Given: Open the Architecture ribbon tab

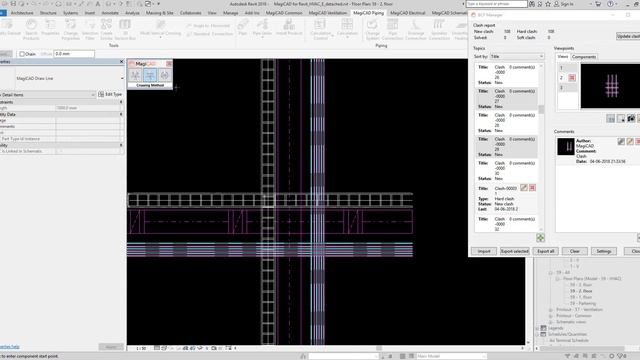Looking at the screenshot, I should (22, 13).
